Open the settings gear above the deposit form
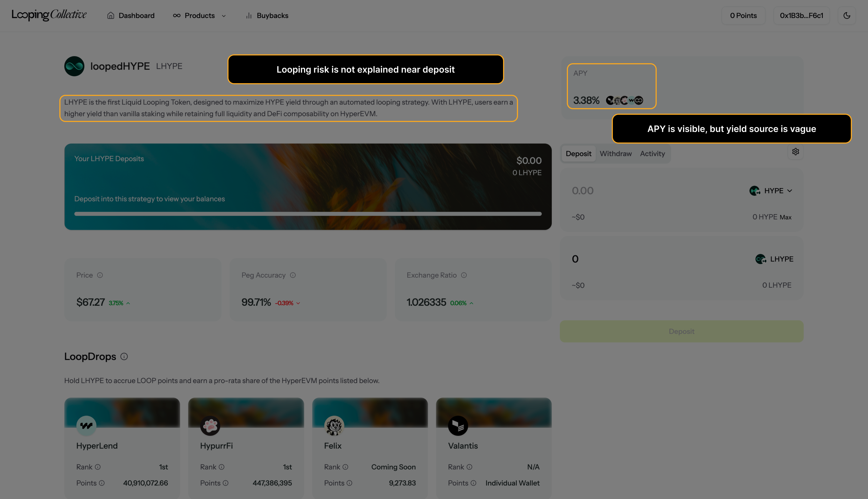The width and height of the screenshot is (868, 499). tap(796, 151)
